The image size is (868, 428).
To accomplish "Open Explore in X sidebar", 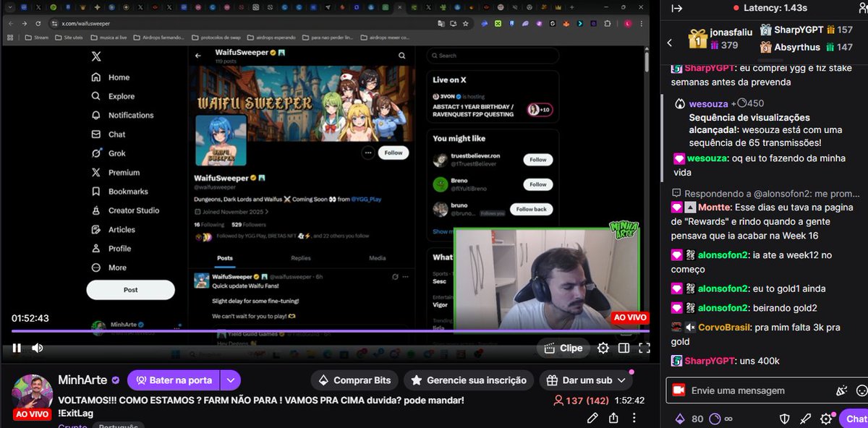I will click(x=113, y=96).
